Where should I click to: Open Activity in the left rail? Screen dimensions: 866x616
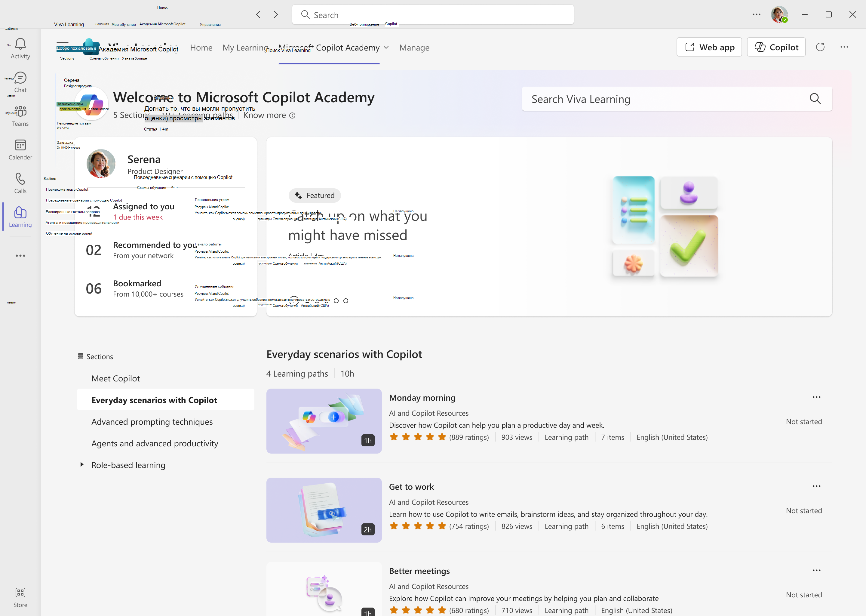[20, 48]
